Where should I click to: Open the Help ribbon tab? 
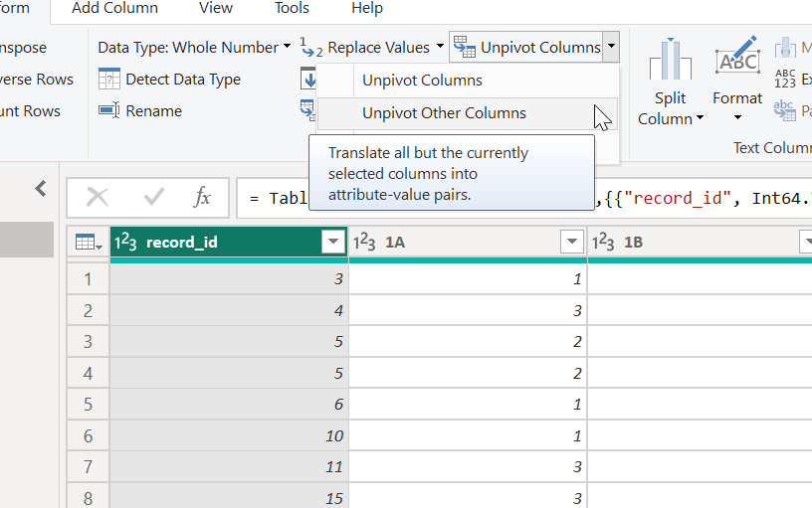(x=366, y=8)
